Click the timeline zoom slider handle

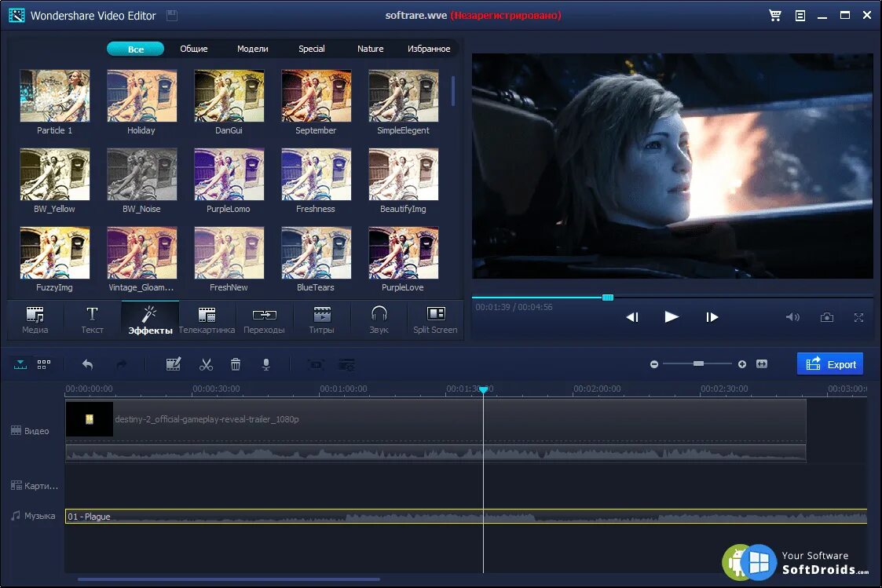(x=698, y=363)
